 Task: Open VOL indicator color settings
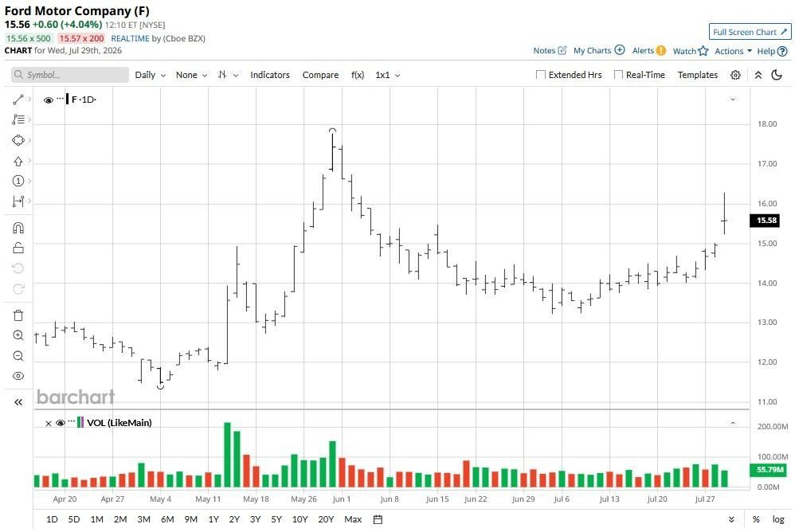(x=80, y=422)
